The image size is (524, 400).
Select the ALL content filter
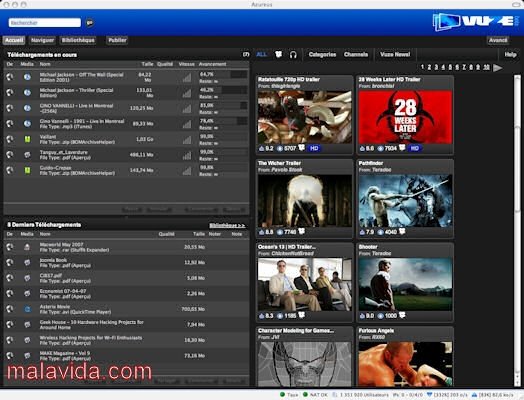point(262,54)
